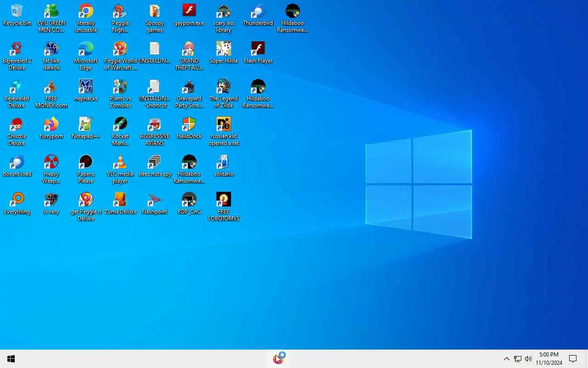This screenshot has height=368, width=588.
Task: Select the HalloDock shield icon
Action: point(189,128)
